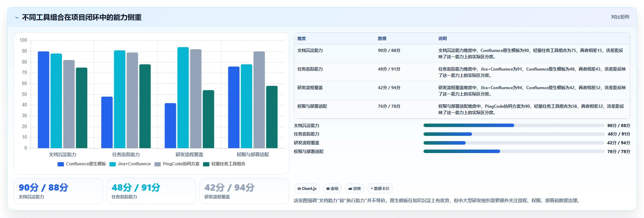Select the 进度 tag
The height and width of the screenshot is (218, 644).
pyautogui.click(x=355, y=189)
